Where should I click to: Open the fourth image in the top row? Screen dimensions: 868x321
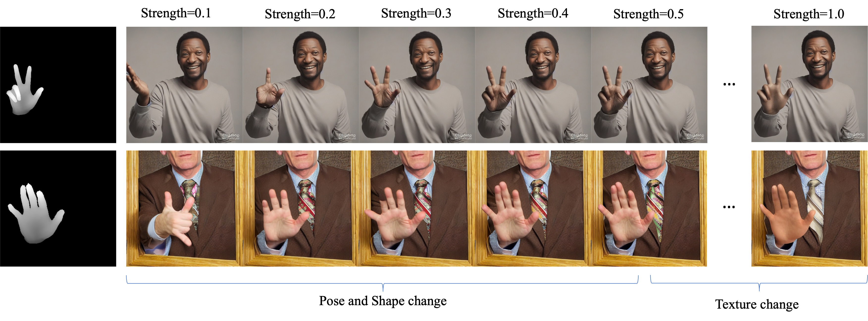tap(533, 85)
